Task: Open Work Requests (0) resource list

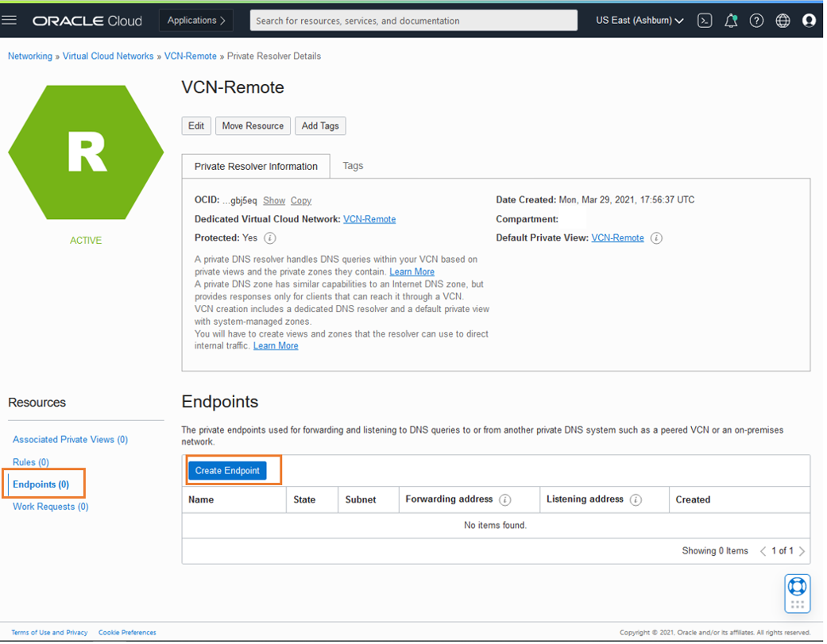Action: (51, 507)
